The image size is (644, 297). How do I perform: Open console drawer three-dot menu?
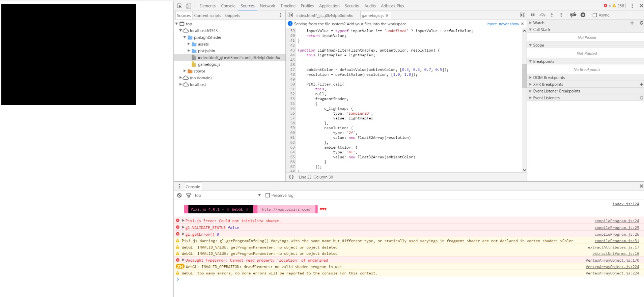tap(179, 186)
